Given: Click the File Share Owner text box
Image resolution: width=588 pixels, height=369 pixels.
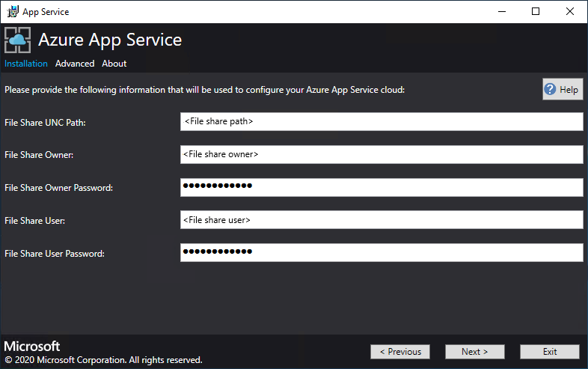Looking at the screenshot, I should [382, 154].
